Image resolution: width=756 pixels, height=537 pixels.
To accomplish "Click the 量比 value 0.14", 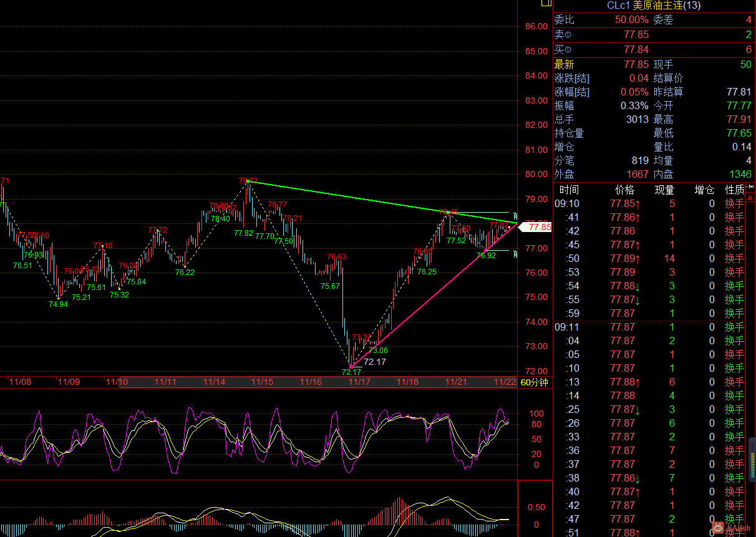I will [742, 147].
